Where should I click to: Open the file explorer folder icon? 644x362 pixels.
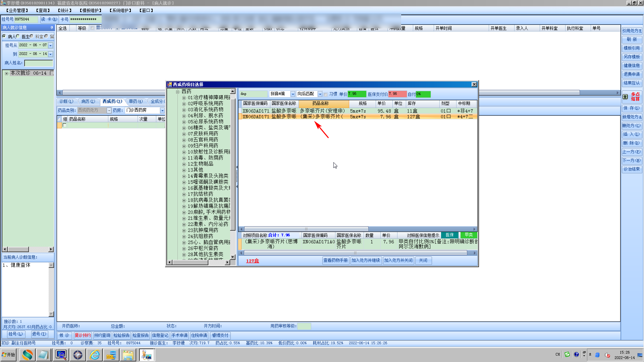[x=128, y=355]
